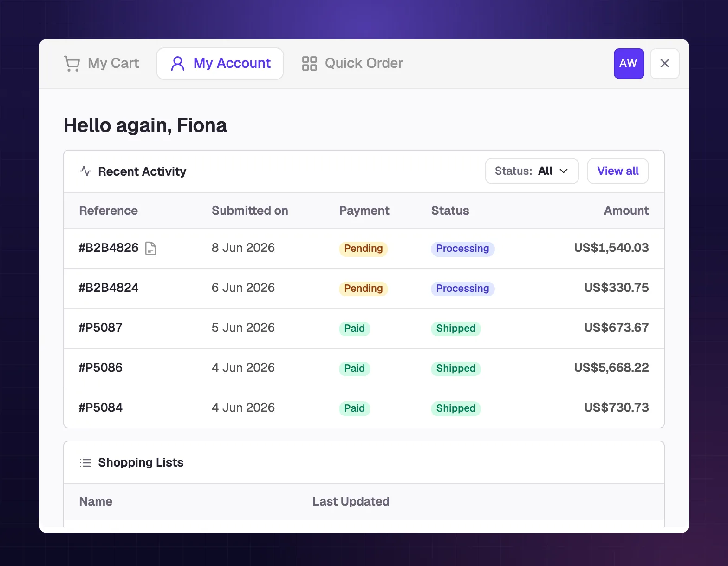This screenshot has height=566, width=728.
Task: Click the Pending badge for #B2B4826
Action: [x=364, y=249]
